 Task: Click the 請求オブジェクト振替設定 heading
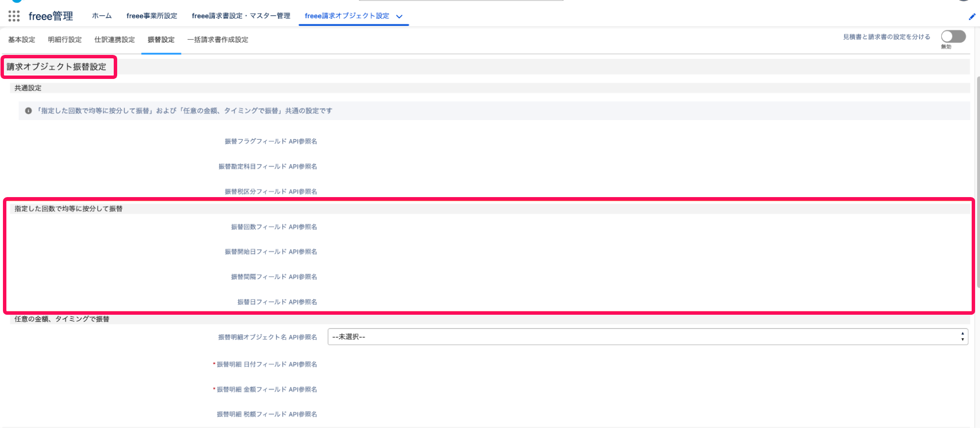tap(57, 67)
